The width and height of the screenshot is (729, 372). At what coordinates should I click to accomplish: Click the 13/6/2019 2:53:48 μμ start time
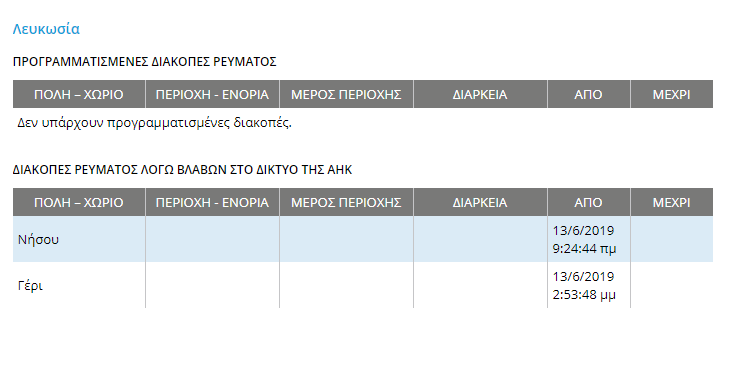(x=584, y=286)
